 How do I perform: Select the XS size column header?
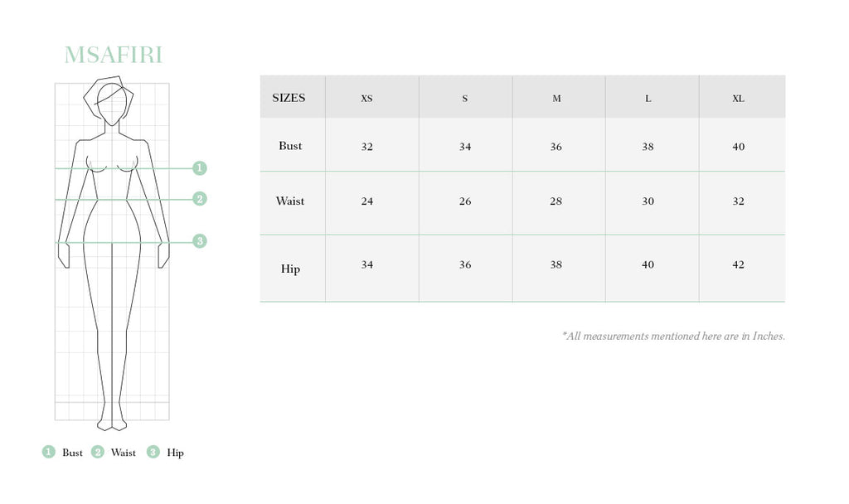tap(366, 99)
